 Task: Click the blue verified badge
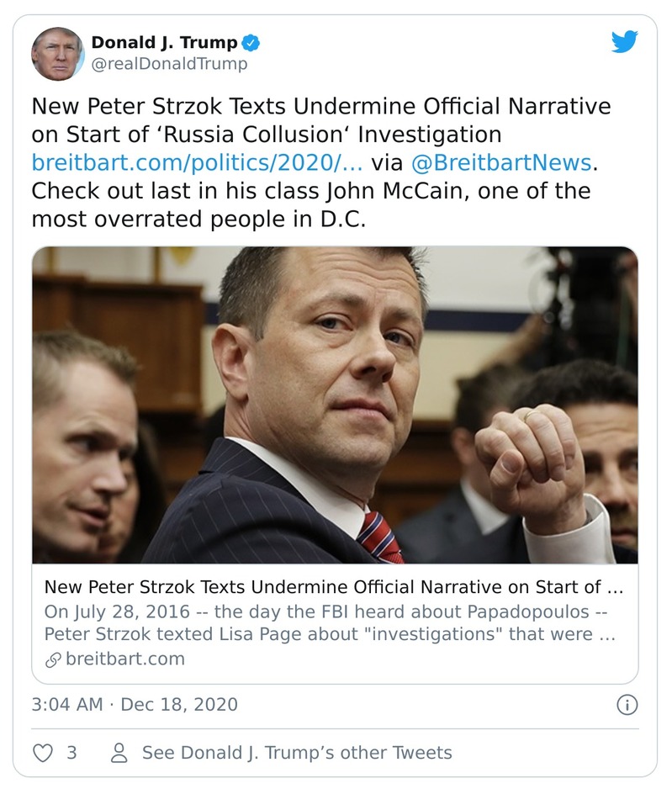click(251, 42)
